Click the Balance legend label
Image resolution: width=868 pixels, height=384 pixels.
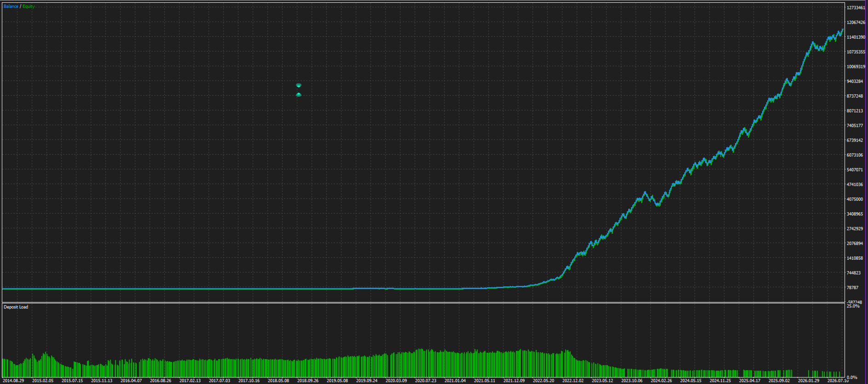(11, 6)
